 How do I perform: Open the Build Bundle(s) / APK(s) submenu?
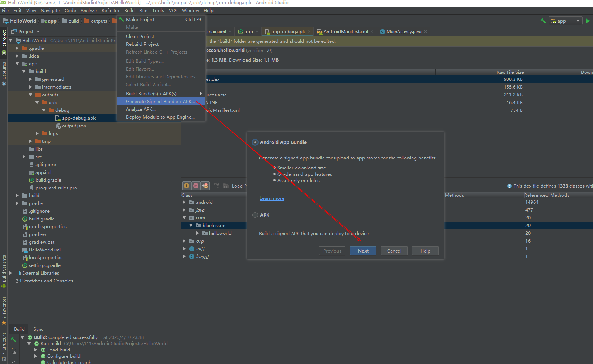coord(161,94)
